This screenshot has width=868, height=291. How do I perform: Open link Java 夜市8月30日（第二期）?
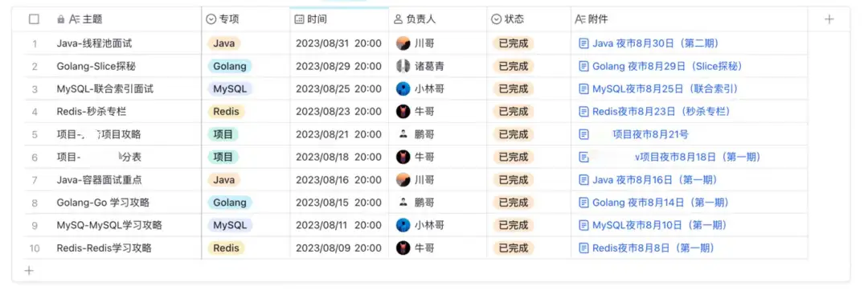tap(656, 43)
